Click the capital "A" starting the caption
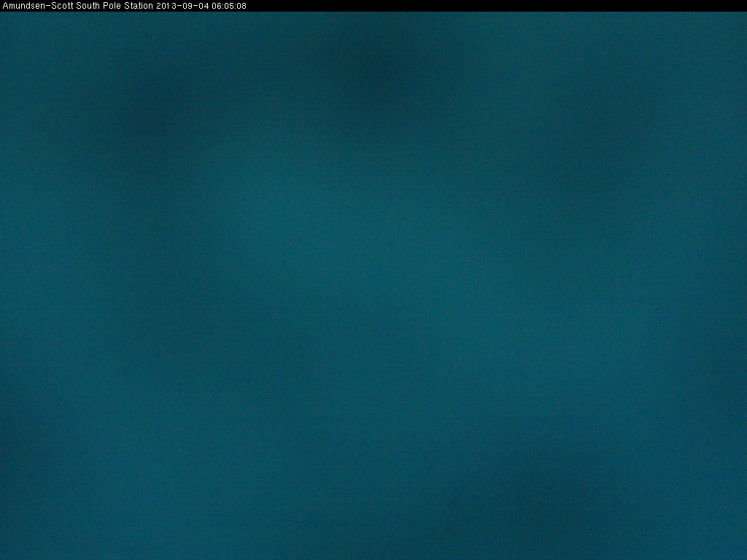This screenshot has height=560, width=747. click(x=5, y=6)
